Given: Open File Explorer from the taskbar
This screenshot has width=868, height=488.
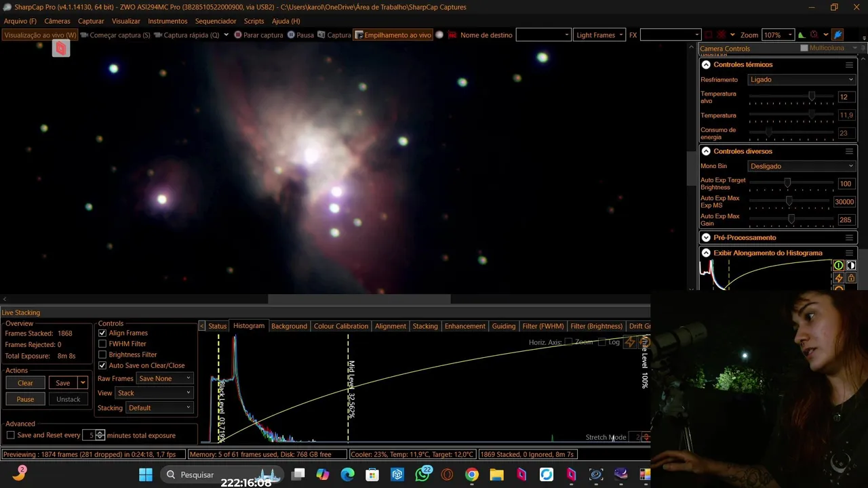Looking at the screenshot, I should [x=496, y=474].
